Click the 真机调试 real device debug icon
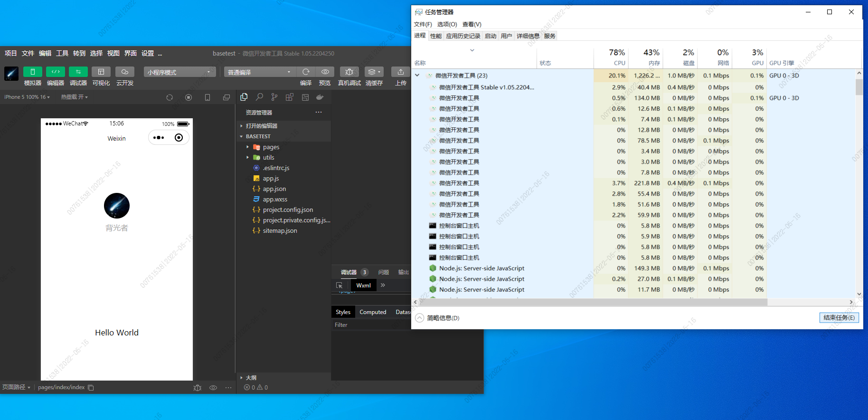Viewport: 868px width, 420px height. click(349, 72)
